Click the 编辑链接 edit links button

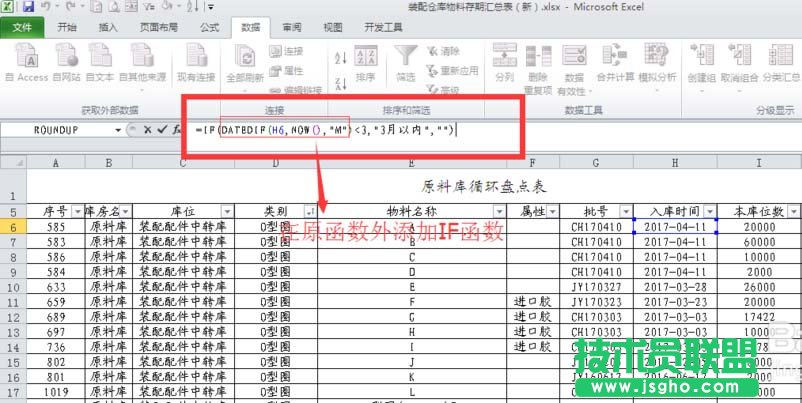coord(296,91)
